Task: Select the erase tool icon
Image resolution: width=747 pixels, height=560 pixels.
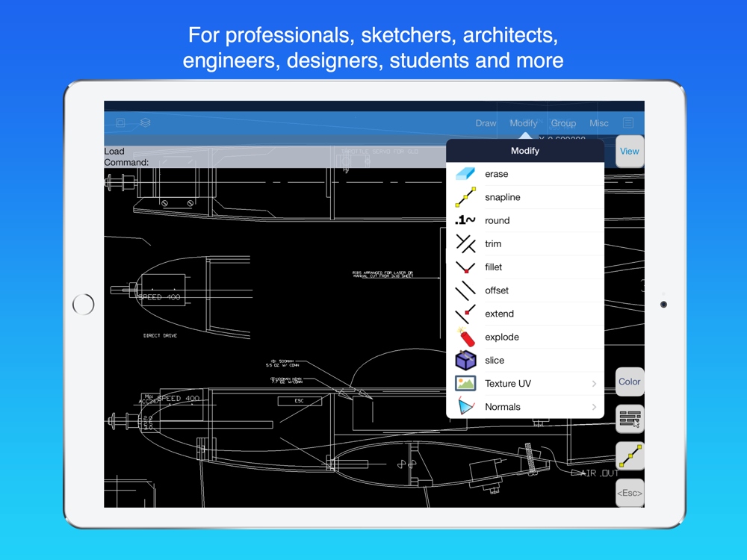Action: (x=465, y=174)
